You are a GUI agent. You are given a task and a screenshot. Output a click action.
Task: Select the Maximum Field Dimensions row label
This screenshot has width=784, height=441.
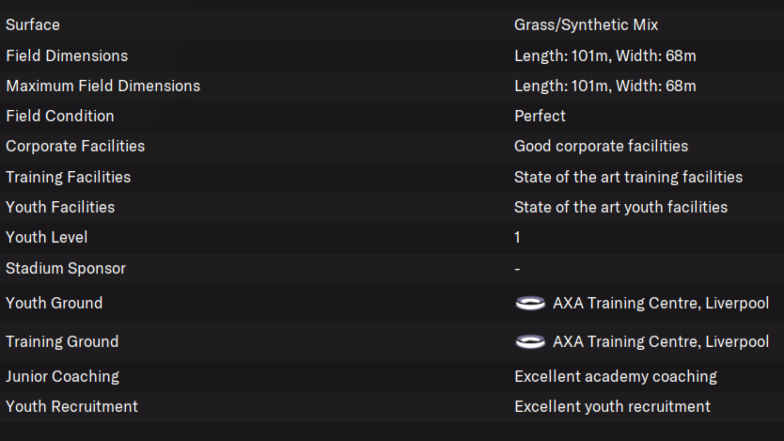pos(103,86)
